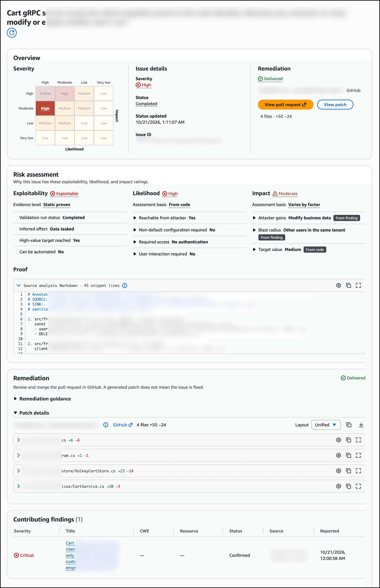Viewport: 380px width, 588px height.
Task: Copy the ram.cs +1 −1 diff
Action: pos(348,455)
